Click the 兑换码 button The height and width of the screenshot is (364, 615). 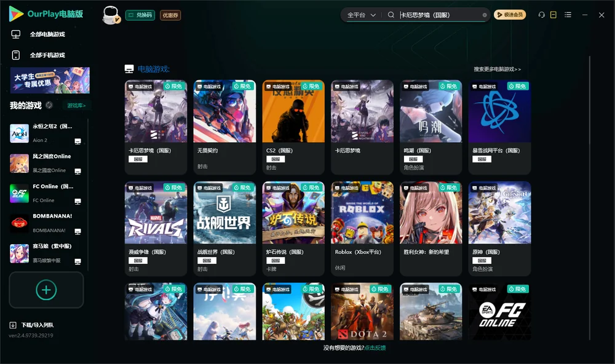coord(140,15)
